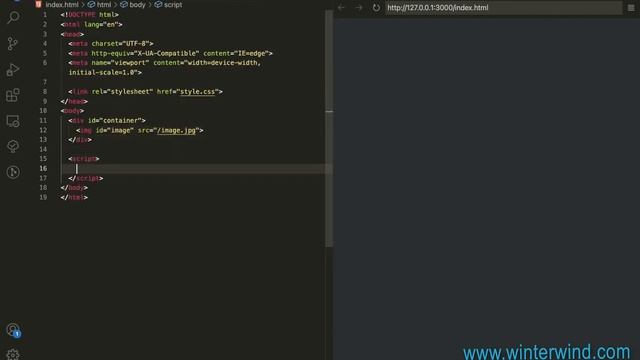Click the closing body tag line
The image size is (640, 360).
point(74,188)
